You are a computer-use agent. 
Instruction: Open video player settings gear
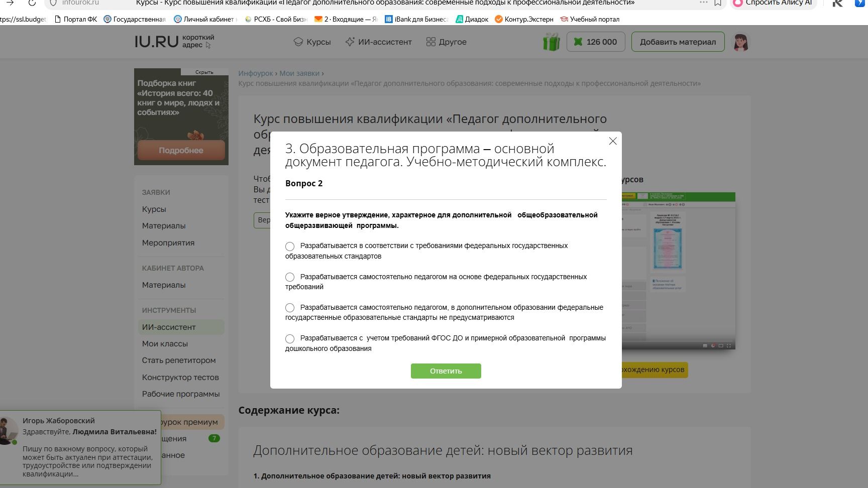(713, 345)
